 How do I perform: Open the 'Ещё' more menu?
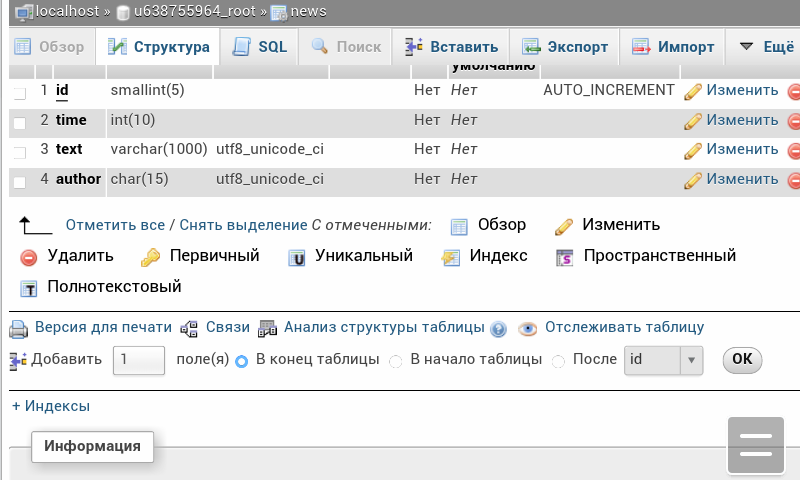765,47
